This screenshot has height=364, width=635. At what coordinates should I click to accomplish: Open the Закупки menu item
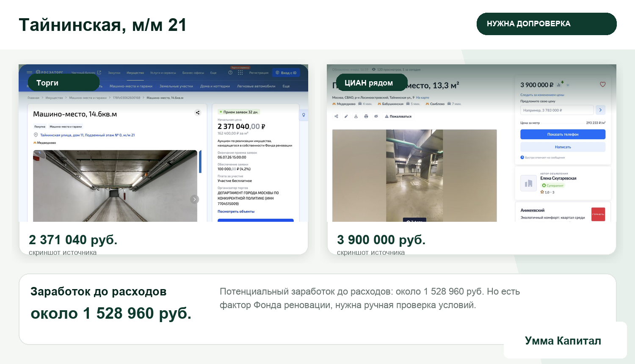pos(114,73)
